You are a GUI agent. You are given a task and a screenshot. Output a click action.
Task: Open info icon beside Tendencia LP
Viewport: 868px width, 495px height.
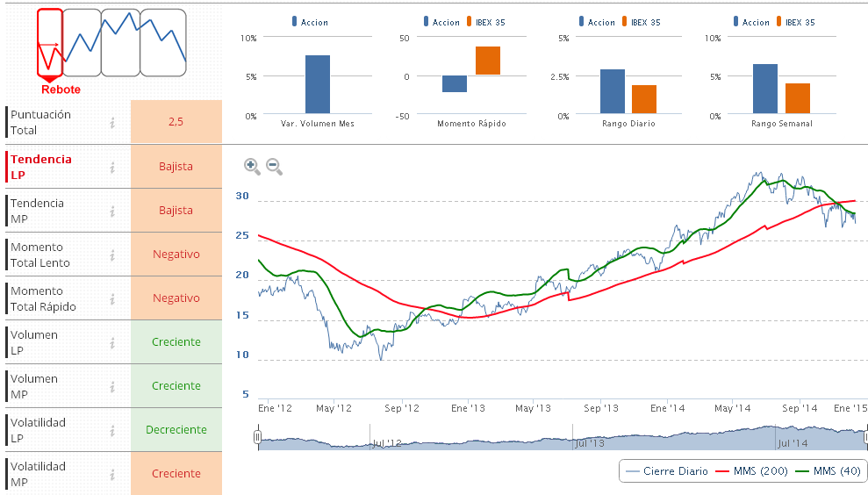point(112,167)
